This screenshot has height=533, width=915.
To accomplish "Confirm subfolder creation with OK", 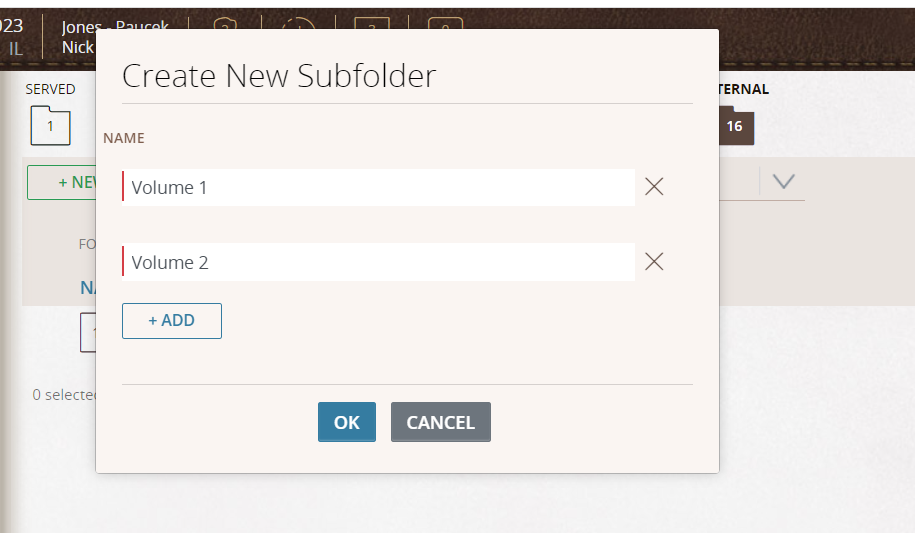I will 347,422.
